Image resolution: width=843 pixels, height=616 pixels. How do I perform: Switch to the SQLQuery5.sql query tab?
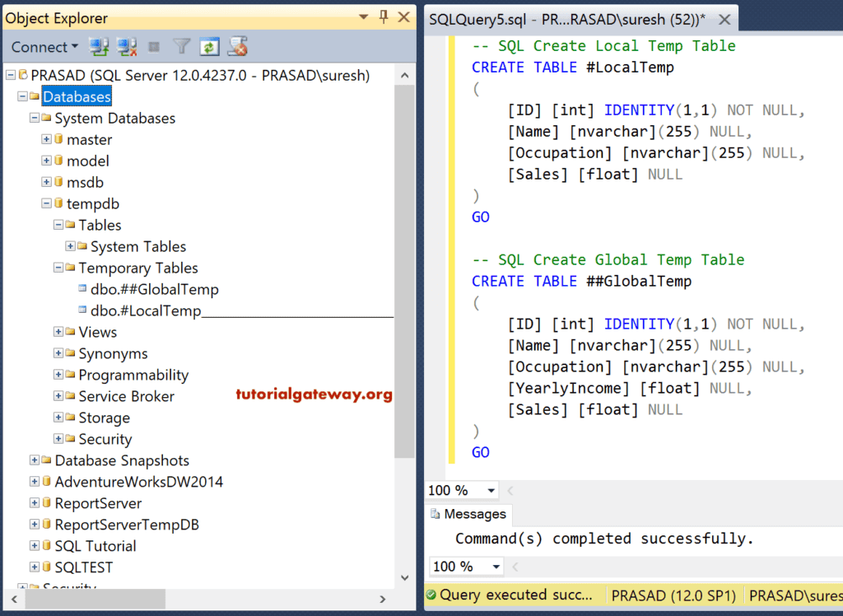[567, 20]
